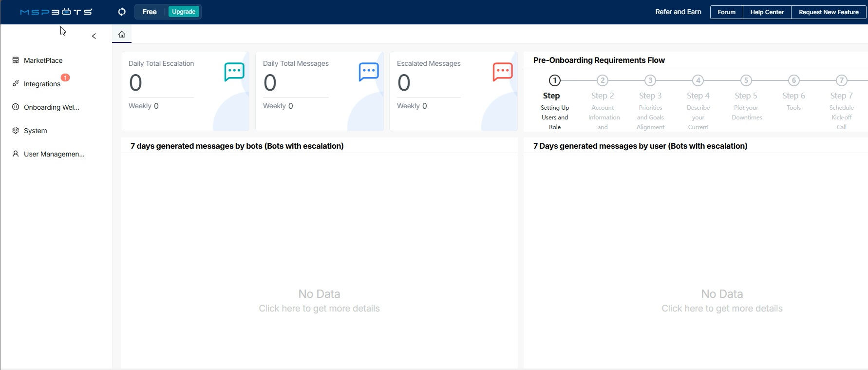Open the home tab icon

[122, 35]
